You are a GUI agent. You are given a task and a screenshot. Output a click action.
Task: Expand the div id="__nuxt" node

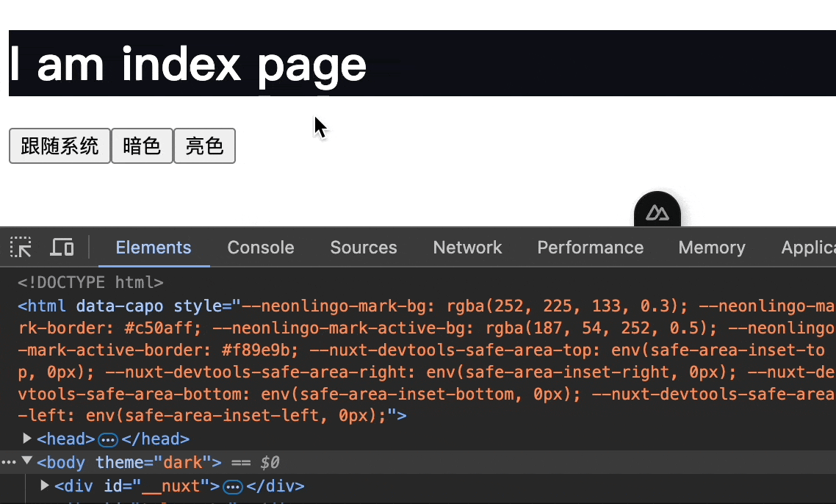point(45,486)
